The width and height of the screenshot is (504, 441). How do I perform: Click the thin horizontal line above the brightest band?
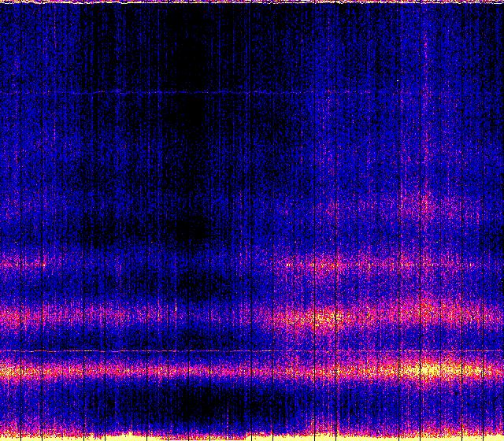coord(157,350)
